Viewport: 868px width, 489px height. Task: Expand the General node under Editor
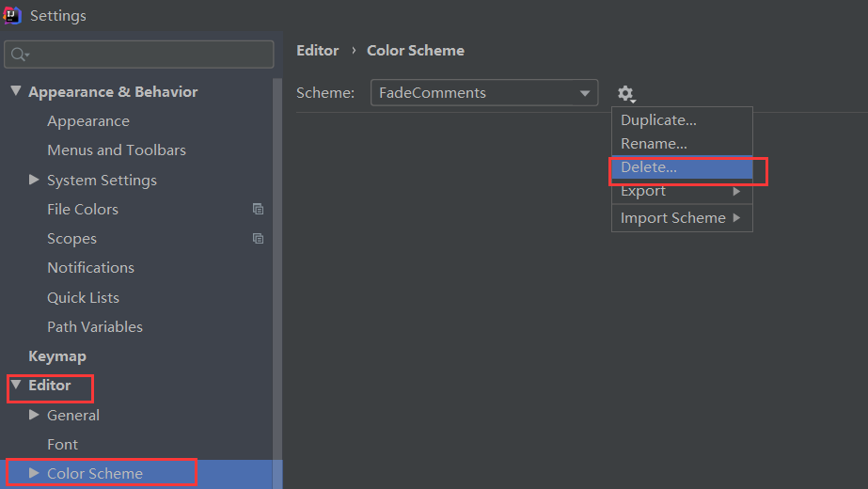coord(34,414)
